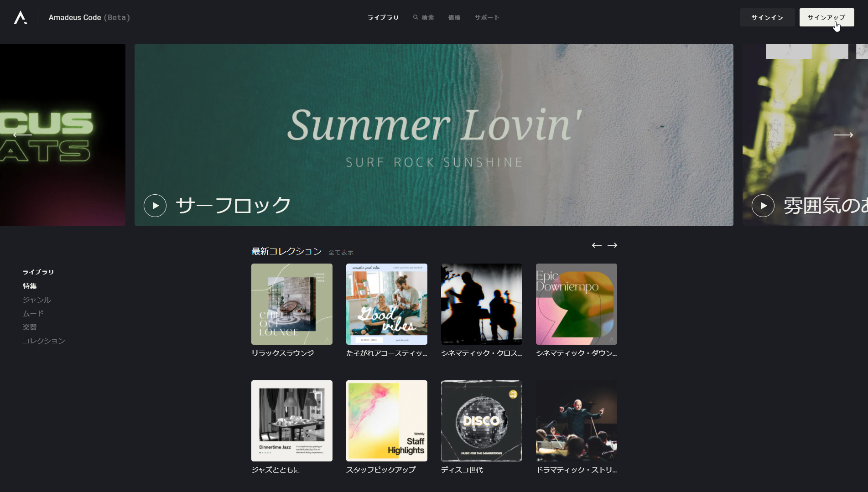The image size is (868, 492).
Task: Click the サインイン button
Action: pyautogui.click(x=767, y=17)
